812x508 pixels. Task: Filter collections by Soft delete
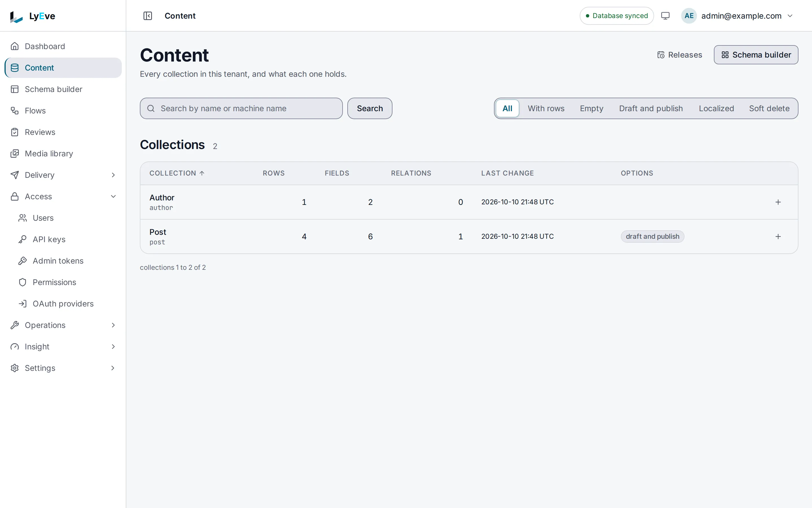pyautogui.click(x=769, y=109)
